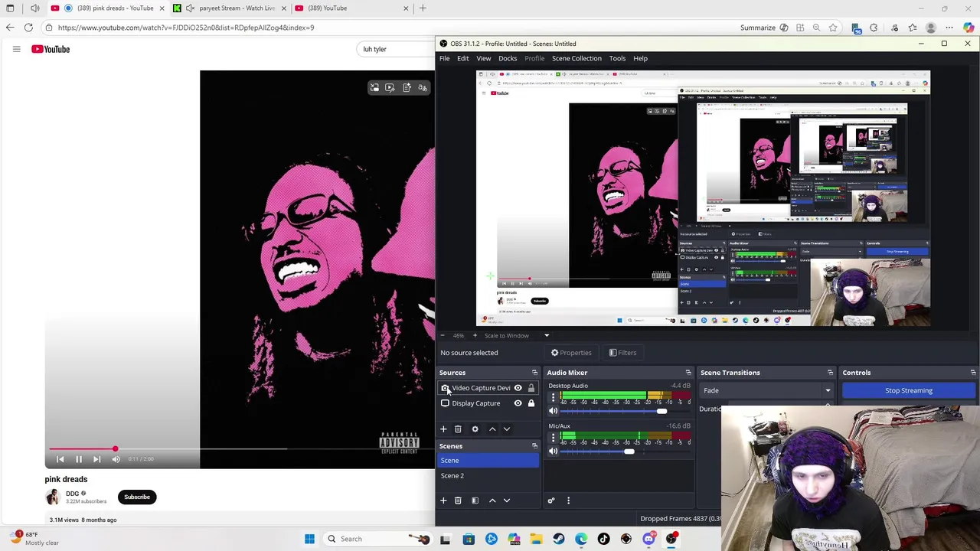Switch to paryeet Stream browser tab
The height and width of the screenshot is (551, 980).
230,8
